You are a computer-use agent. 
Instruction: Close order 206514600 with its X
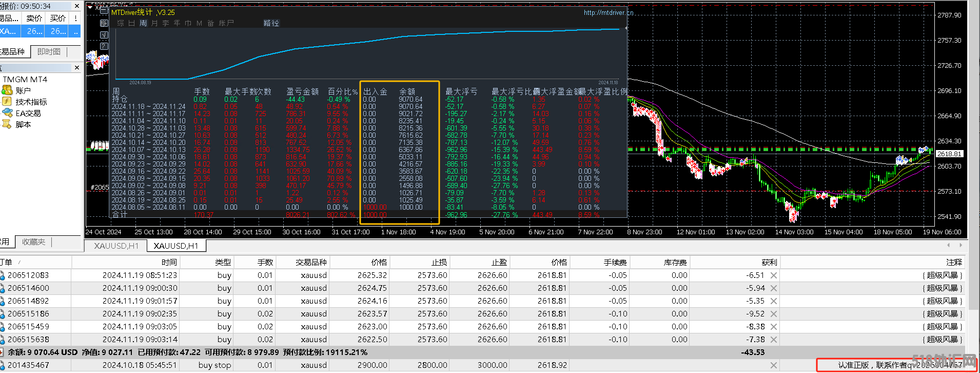coord(774,288)
